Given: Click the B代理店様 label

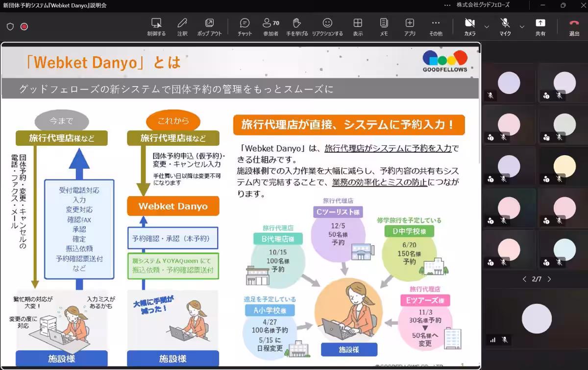Looking at the screenshot, I should (278, 239).
